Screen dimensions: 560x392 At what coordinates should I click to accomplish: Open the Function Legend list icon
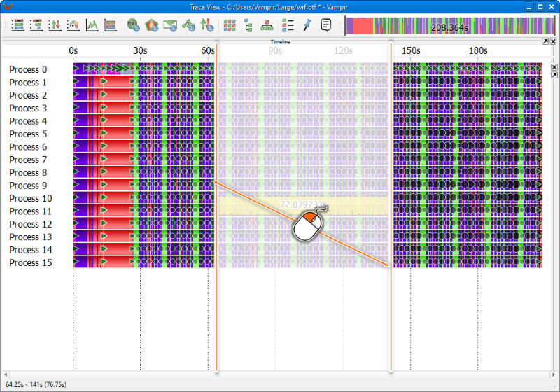(288, 25)
